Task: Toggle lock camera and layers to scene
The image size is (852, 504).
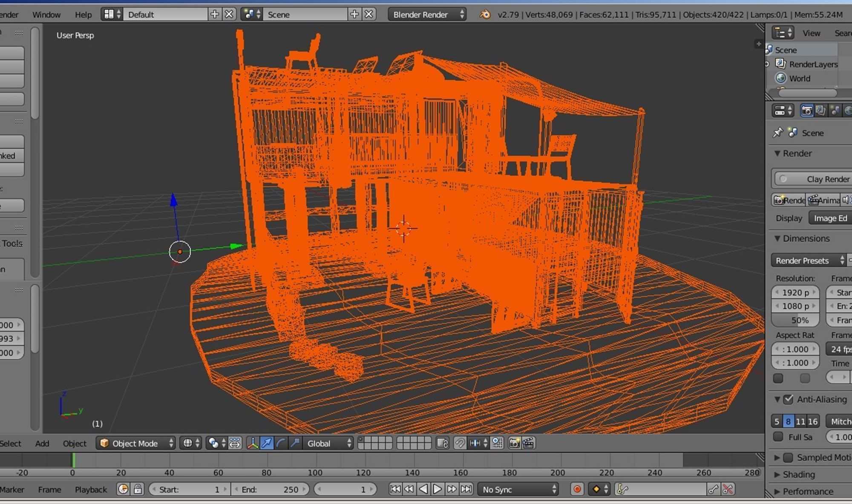Action: [x=443, y=443]
